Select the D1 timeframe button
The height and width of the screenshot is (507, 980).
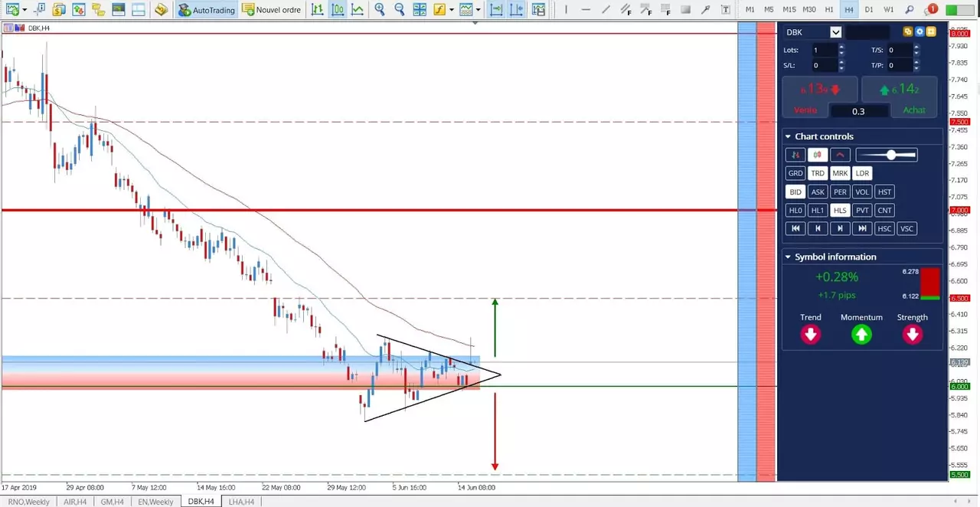tap(869, 10)
